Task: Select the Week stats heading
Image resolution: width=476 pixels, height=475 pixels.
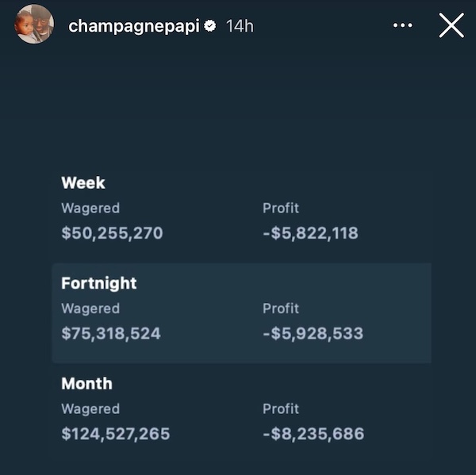Action: (x=83, y=182)
